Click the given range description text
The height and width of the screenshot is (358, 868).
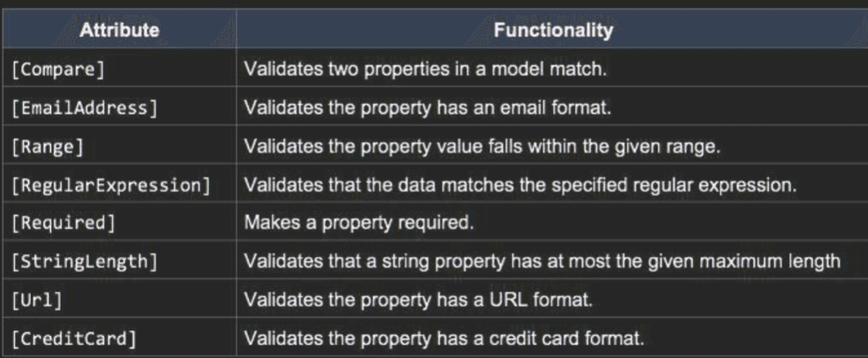(483, 146)
